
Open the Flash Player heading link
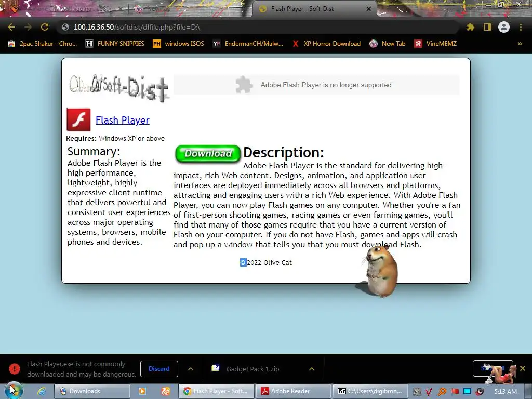123,120
